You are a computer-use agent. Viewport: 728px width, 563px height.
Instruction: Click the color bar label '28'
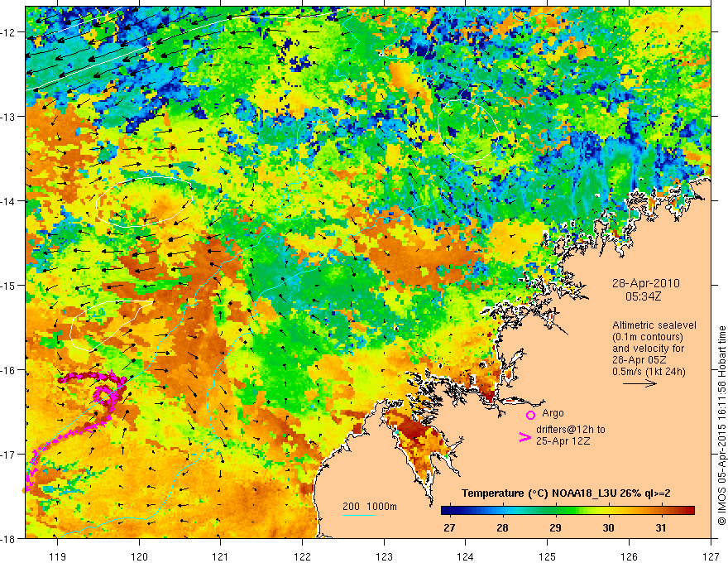[x=502, y=528]
